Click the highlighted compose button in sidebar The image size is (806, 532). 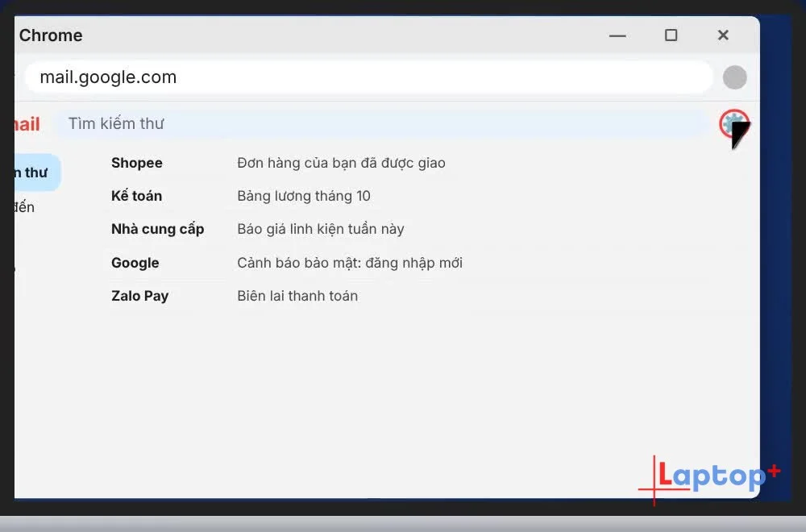(38, 172)
